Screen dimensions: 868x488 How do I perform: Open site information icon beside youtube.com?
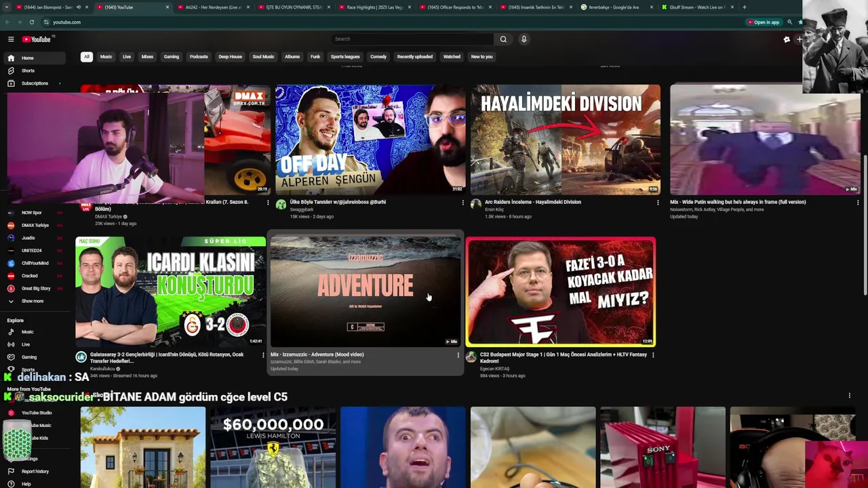pyautogui.click(x=46, y=22)
